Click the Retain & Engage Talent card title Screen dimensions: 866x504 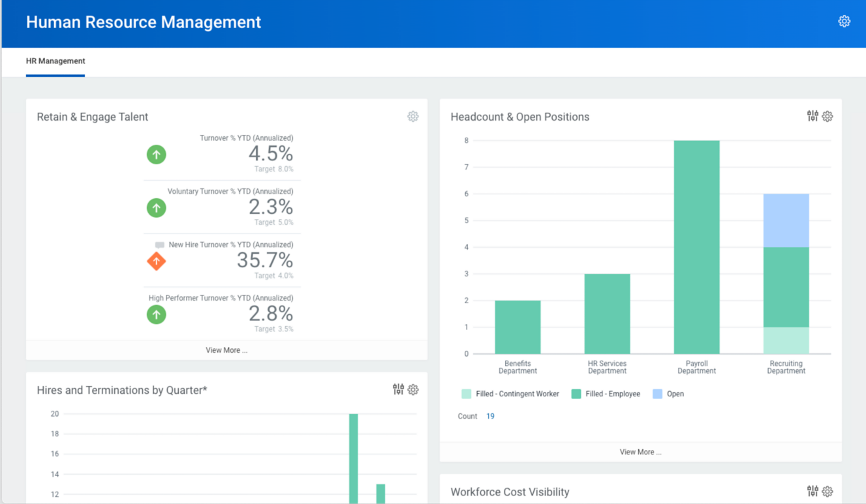point(93,117)
